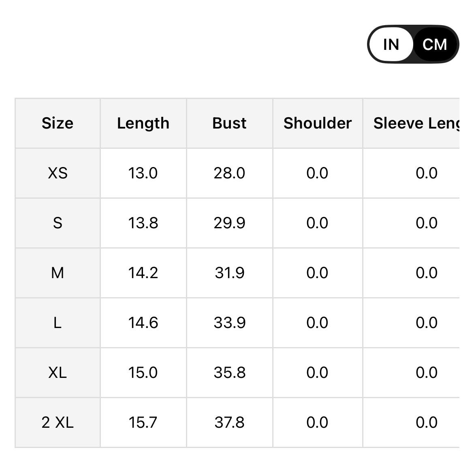Select the M size row label
Screen dimensions: 474x476
(x=57, y=272)
